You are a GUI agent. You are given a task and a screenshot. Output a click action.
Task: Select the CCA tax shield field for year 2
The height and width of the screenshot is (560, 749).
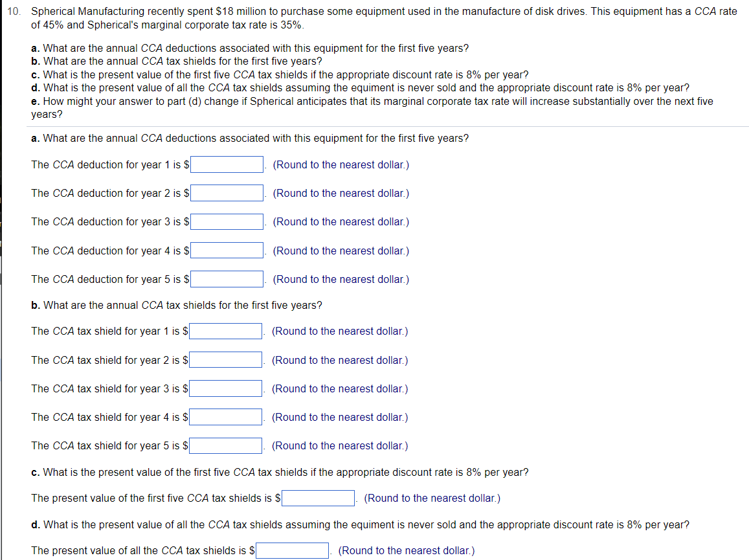click(x=225, y=359)
